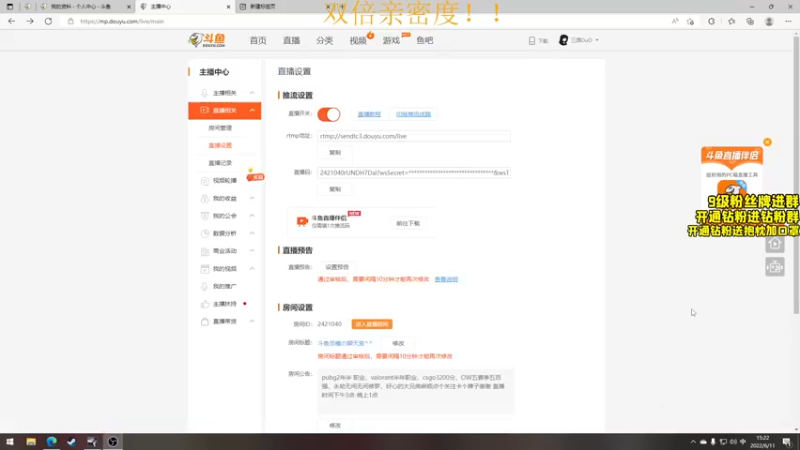Open OBS Studio from the taskbar
The image size is (800, 450).
click(113, 442)
